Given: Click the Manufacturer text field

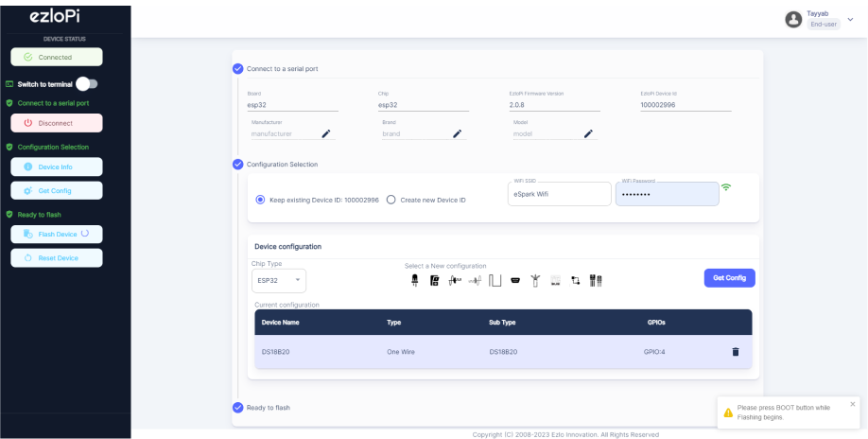Looking at the screenshot, I should click(285, 133).
